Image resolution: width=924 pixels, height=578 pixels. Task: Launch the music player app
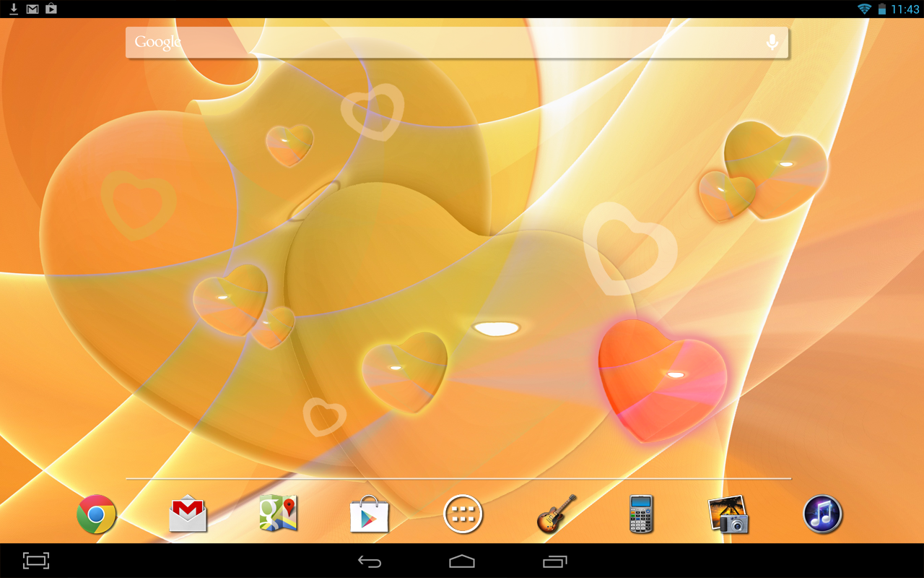coord(823,514)
